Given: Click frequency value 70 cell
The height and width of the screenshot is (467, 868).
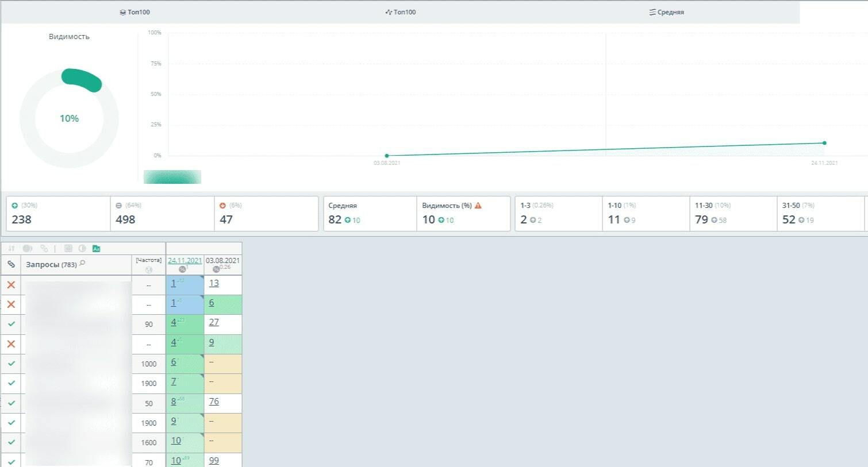Looking at the screenshot, I should pyautogui.click(x=149, y=461).
